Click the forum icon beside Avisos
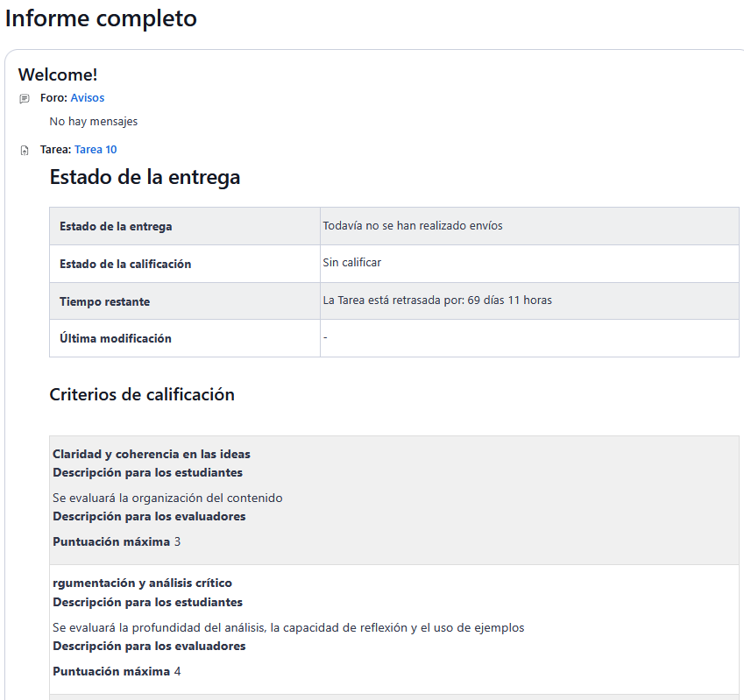Image resolution: width=744 pixels, height=700 pixels. point(25,99)
